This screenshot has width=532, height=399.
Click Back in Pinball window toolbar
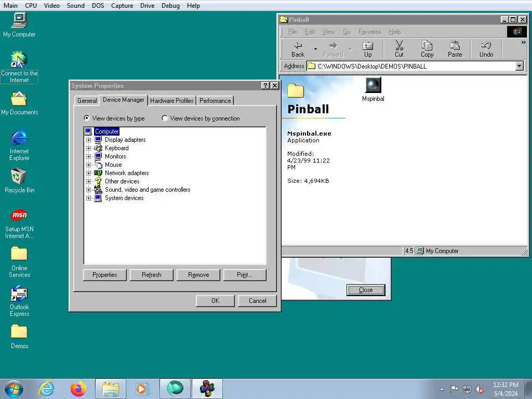[298, 49]
